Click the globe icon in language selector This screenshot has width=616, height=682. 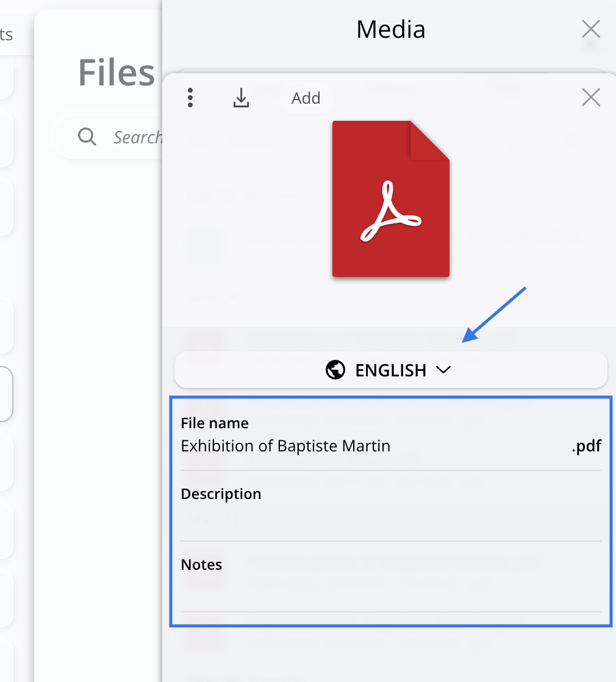[335, 370]
